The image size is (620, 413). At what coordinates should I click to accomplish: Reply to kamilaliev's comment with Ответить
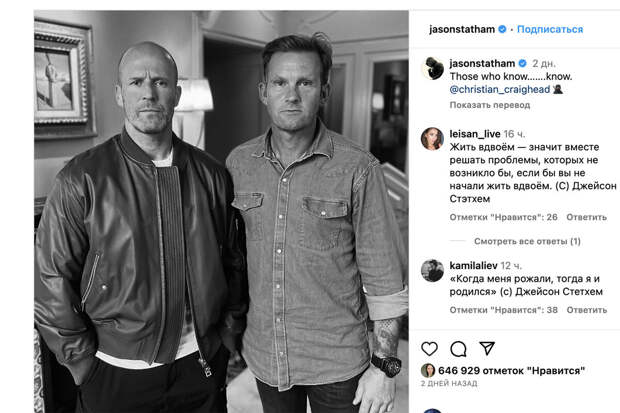tap(587, 310)
